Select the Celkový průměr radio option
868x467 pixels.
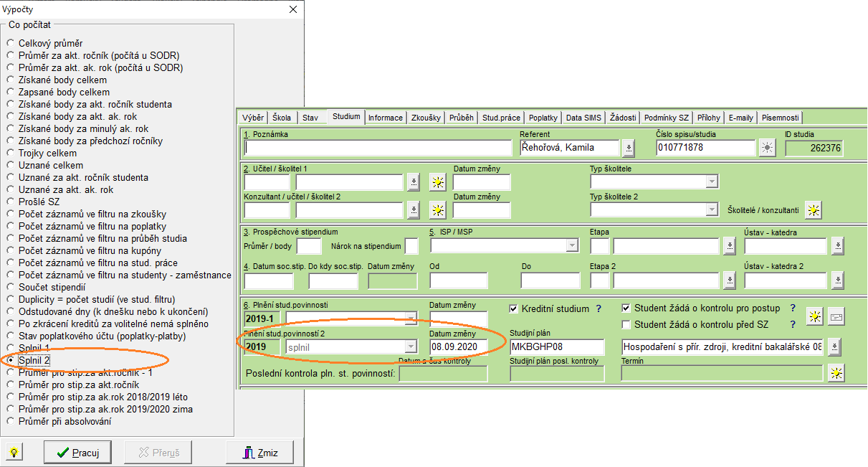point(11,44)
